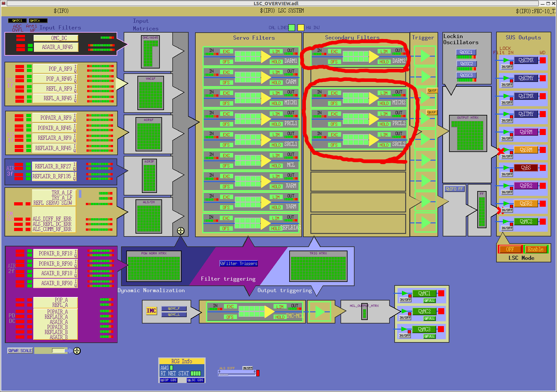Image resolution: width=557 pixels, height=392 pixels.
Task: Open the PR2 suspension screen
Action: [x=526, y=186]
